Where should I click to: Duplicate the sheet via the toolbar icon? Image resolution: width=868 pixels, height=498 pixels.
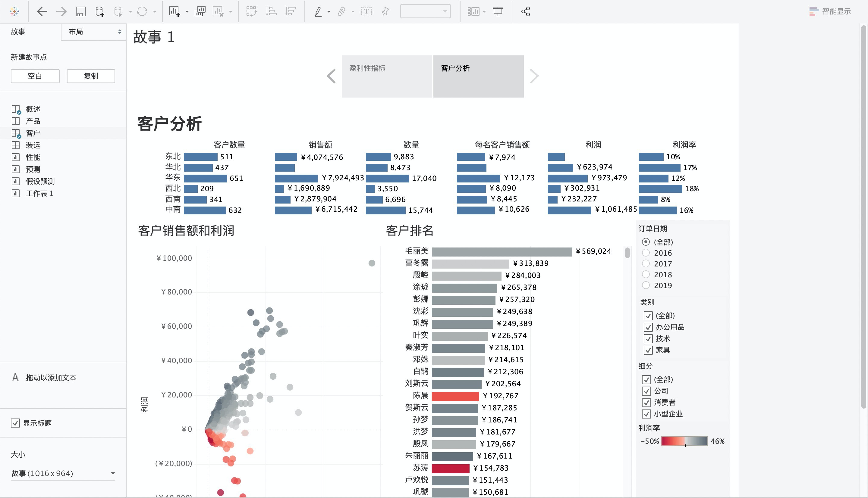[200, 12]
